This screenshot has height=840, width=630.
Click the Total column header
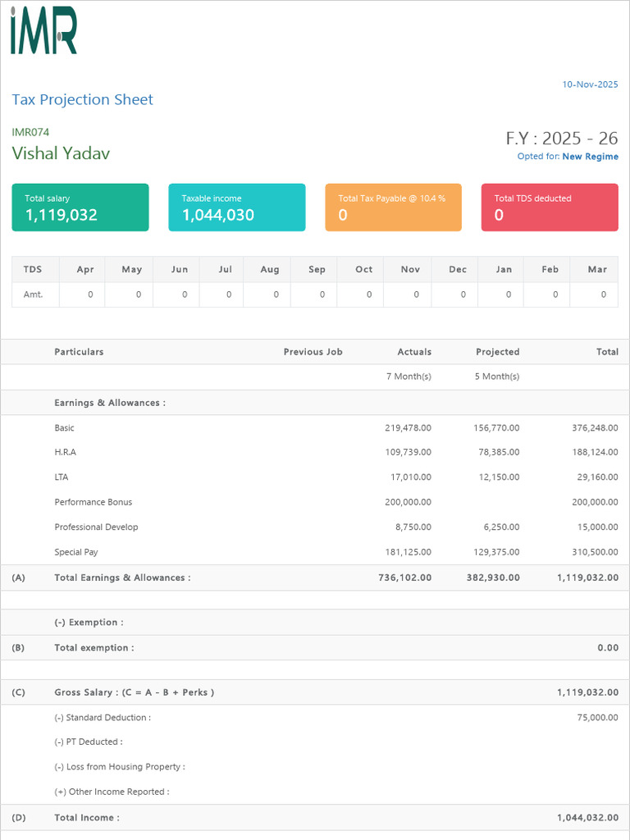(607, 352)
